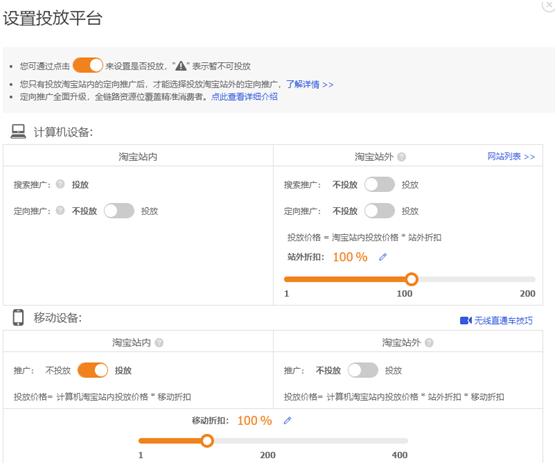
Task: Open the 网站列表 >> link
Action: pos(511,156)
